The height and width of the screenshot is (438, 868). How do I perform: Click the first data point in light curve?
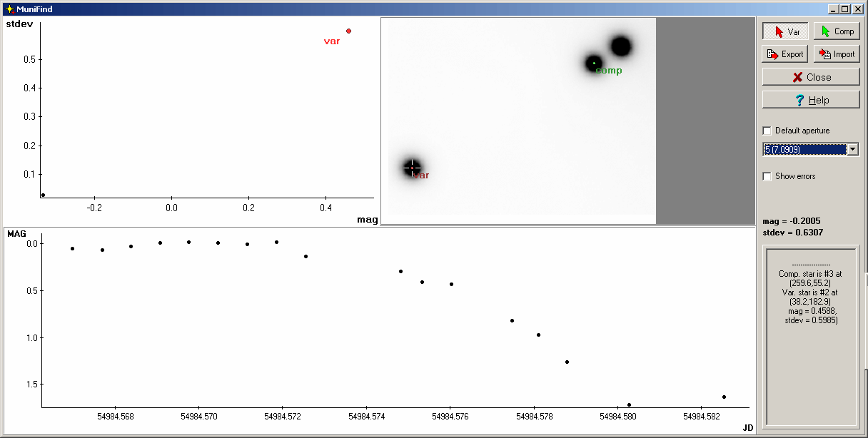[x=72, y=248]
